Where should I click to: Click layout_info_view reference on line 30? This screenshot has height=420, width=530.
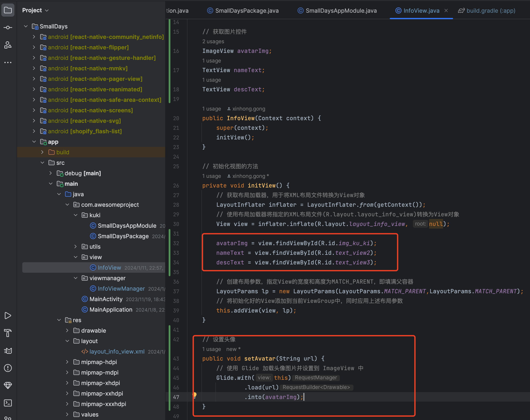[x=377, y=224]
